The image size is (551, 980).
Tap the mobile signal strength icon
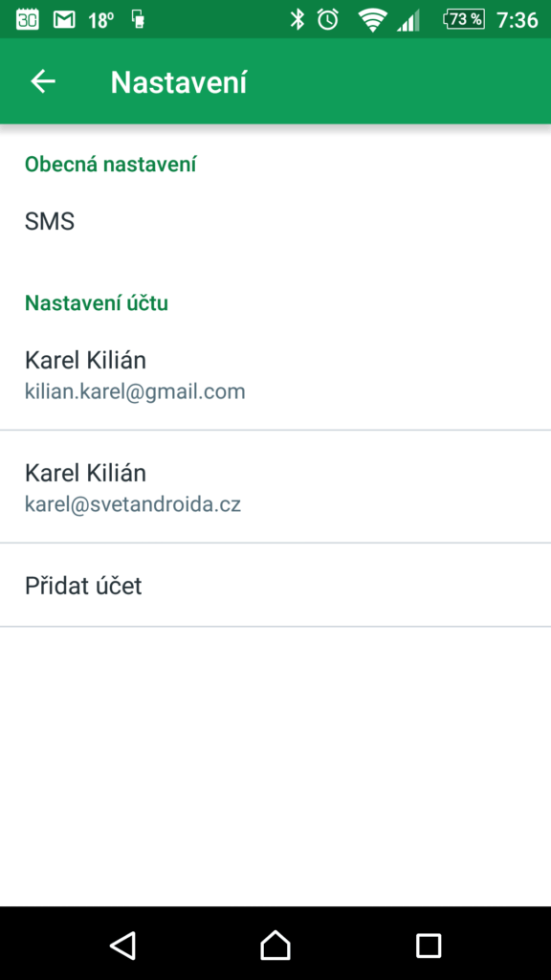click(408, 21)
